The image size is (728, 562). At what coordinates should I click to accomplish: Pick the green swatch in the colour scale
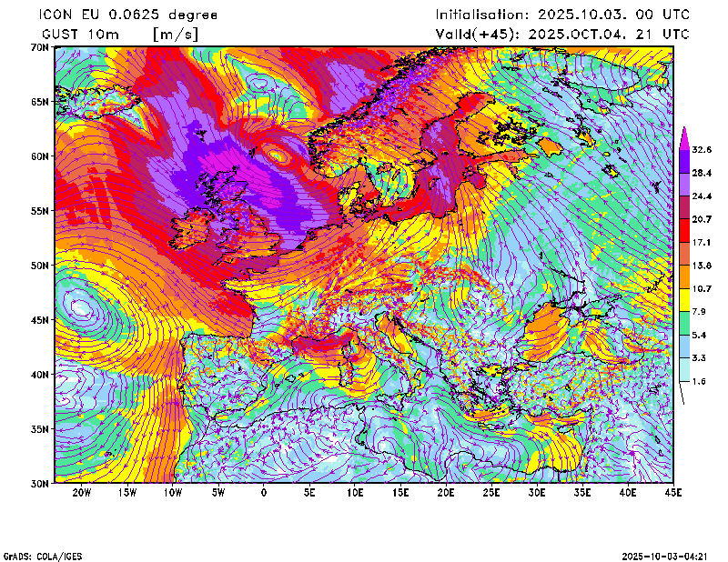pyautogui.click(x=684, y=323)
